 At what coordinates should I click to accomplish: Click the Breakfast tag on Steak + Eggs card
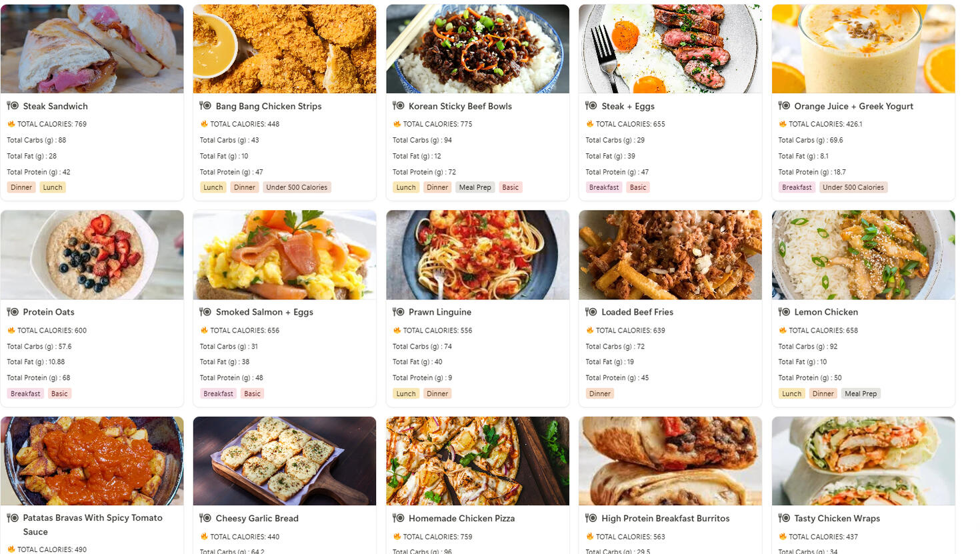(x=604, y=187)
